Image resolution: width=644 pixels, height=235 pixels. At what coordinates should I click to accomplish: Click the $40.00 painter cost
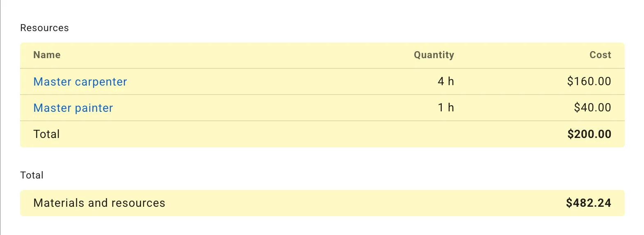(x=592, y=108)
